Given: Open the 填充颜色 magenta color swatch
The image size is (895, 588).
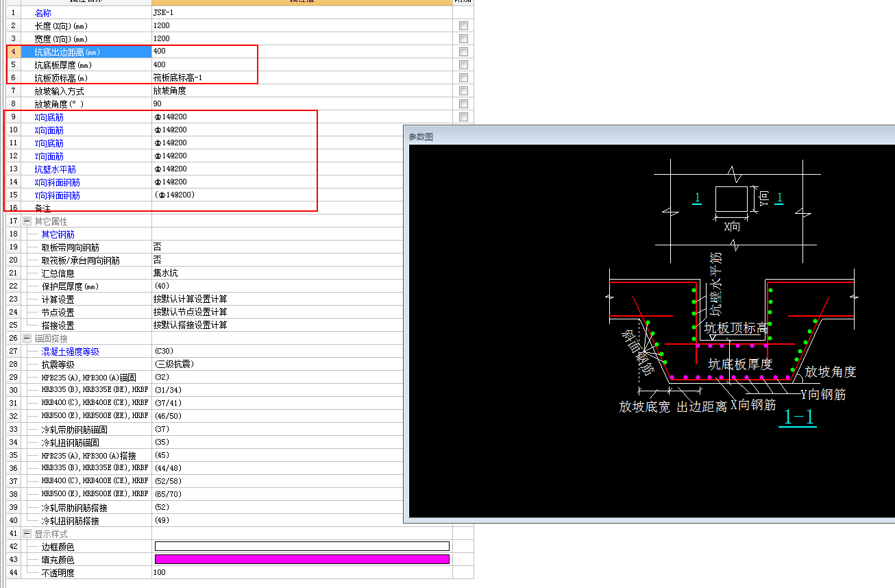Looking at the screenshot, I should [302, 559].
